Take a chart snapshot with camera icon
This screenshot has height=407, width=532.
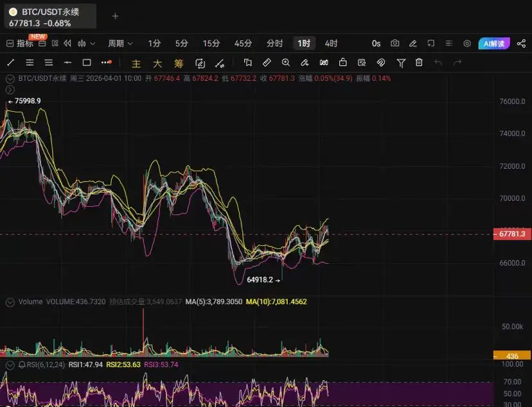pos(395,44)
